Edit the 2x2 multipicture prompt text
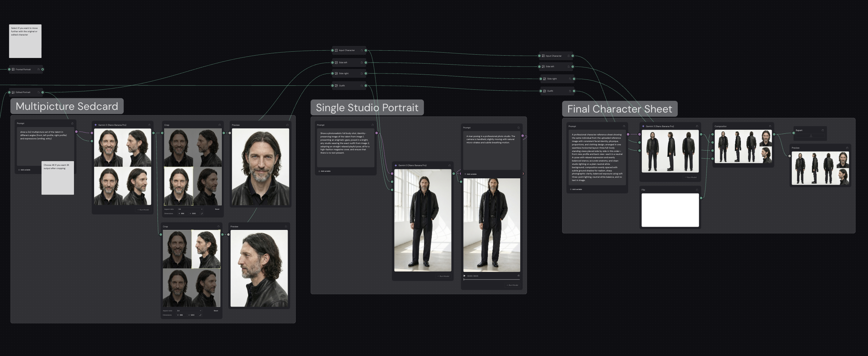 [45, 146]
